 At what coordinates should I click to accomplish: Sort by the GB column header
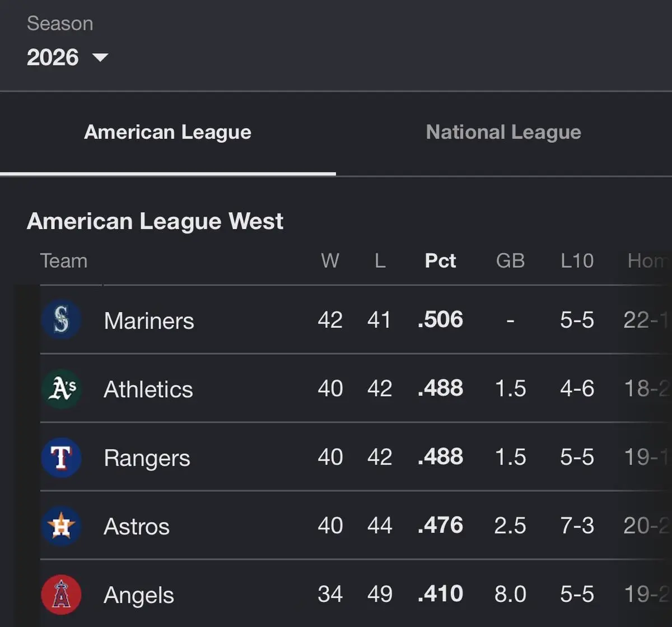[x=510, y=261]
